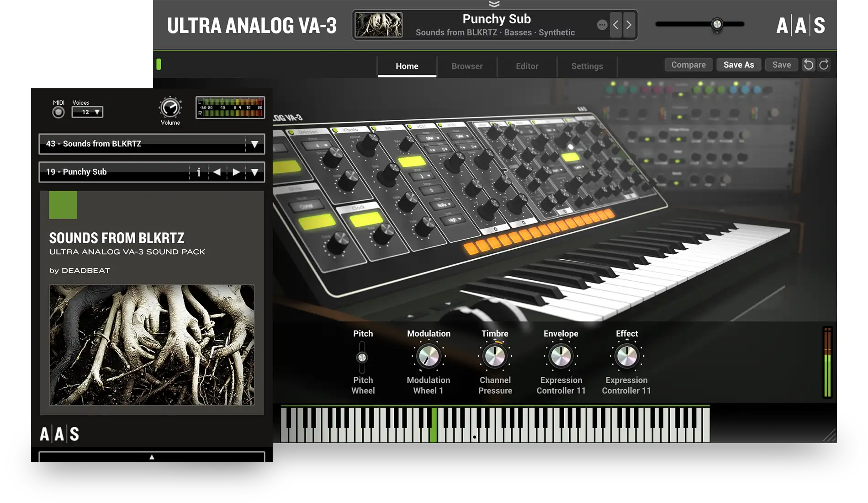This screenshot has height=503, width=868.
Task: Open the Voices count dropdown
Action: [x=87, y=112]
